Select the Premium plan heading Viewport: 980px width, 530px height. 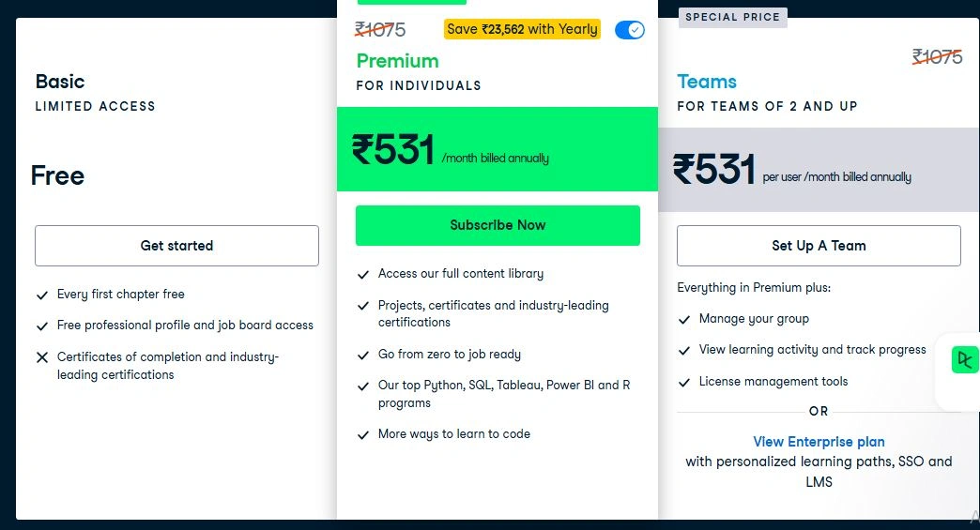(x=397, y=61)
